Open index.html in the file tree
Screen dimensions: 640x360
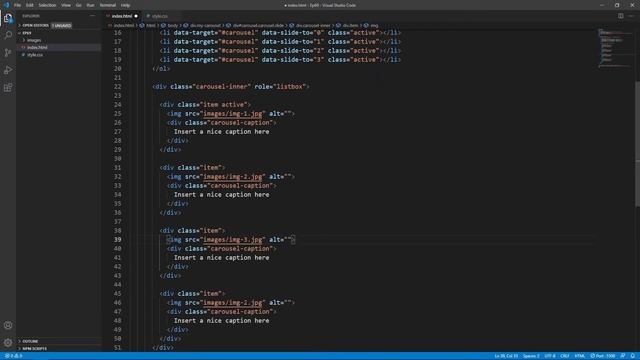pos(37,48)
